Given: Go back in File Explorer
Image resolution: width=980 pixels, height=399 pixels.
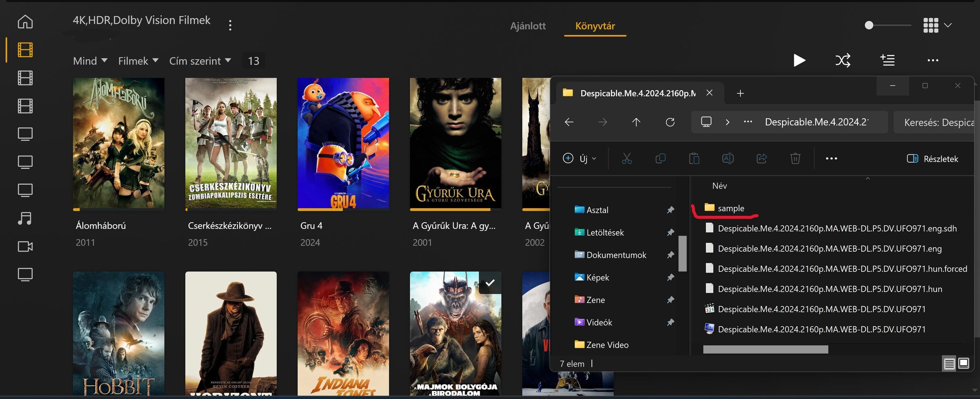Looking at the screenshot, I should tap(569, 122).
